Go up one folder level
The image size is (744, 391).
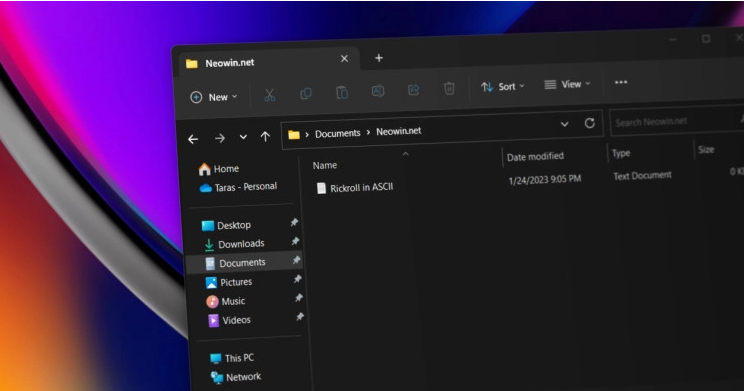(265, 137)
